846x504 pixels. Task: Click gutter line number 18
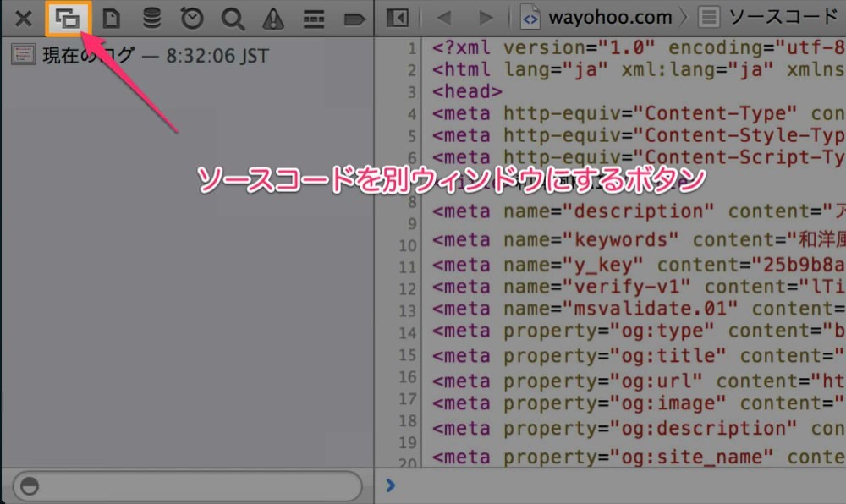408,420
